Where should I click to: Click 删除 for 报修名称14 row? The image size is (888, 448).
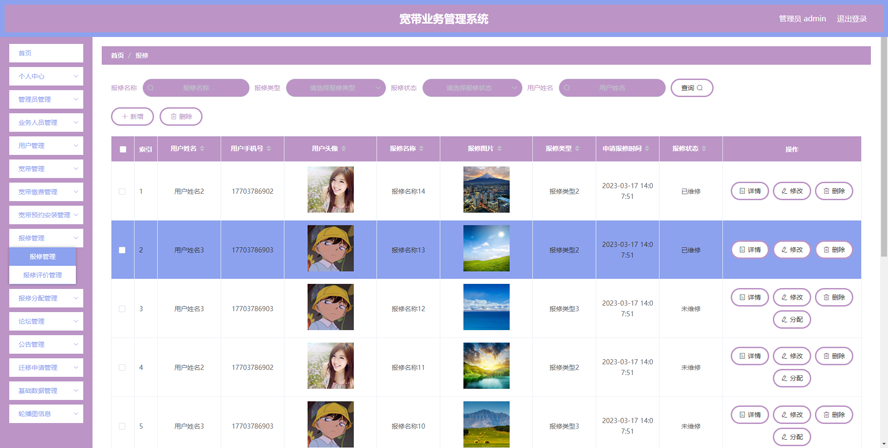point(834,191)
